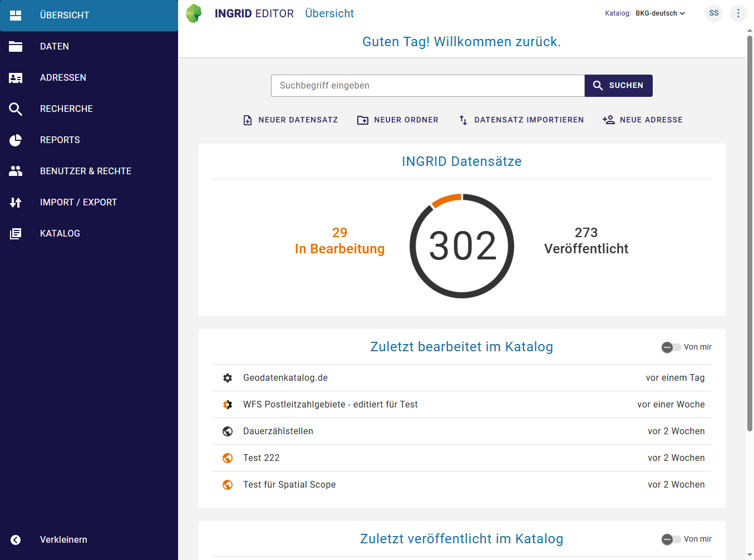Click the 'Zuletzt bearbeitet im Katalog' heading

(x=462, y=347)
